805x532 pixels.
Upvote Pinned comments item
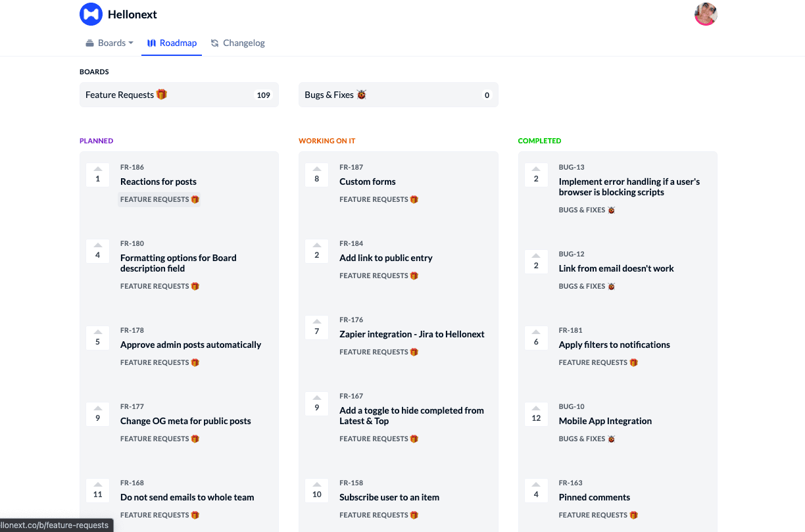click(x=536, y=491)
